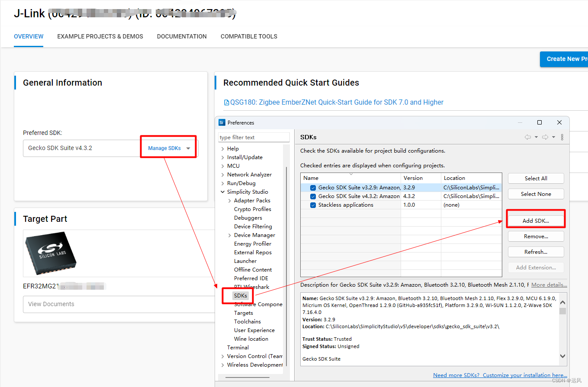This screenshot has width=588, height=387.
Task: Click the Select All button
Action: coord(536,178)
